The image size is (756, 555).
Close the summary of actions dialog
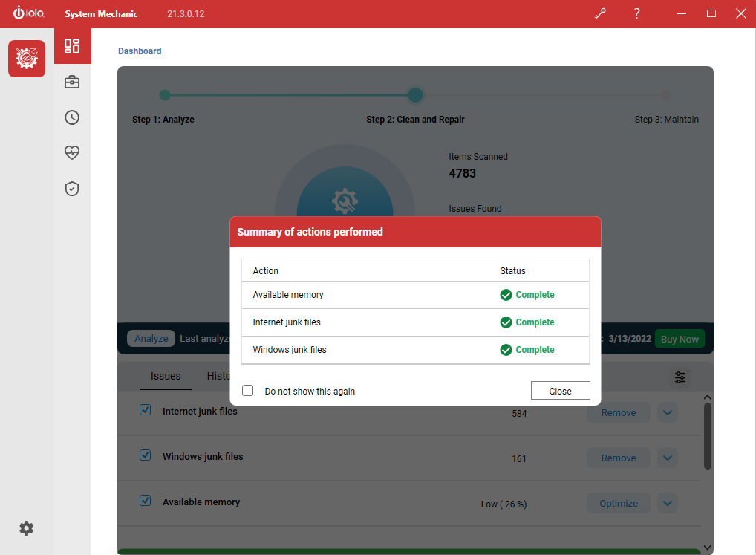pos(560,391)
